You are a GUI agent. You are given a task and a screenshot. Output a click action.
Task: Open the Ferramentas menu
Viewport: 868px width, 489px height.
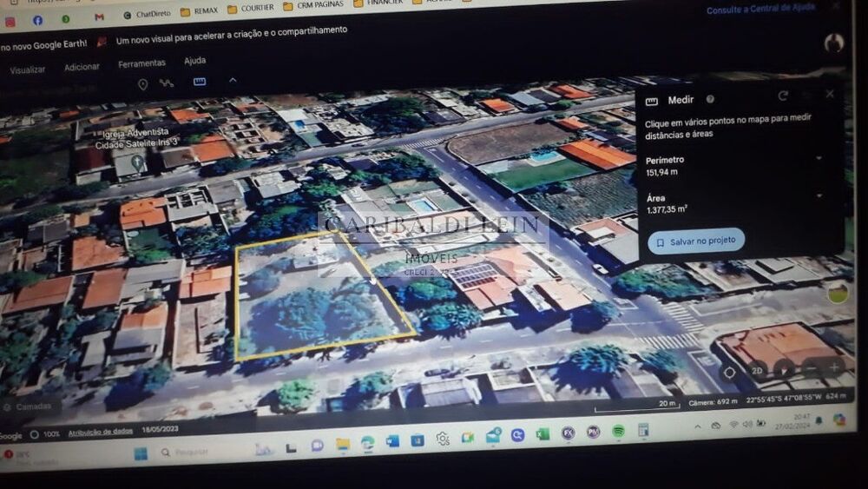(141, 63)
